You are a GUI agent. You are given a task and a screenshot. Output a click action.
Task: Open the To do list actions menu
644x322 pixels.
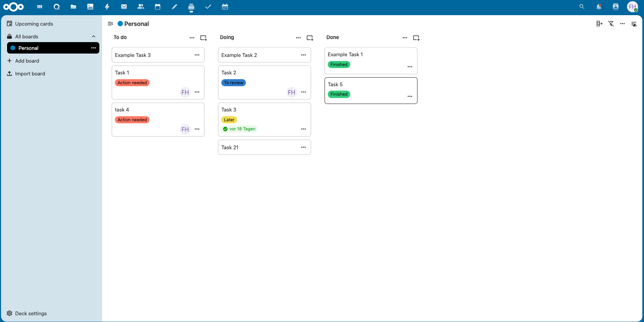click(192, 37)
